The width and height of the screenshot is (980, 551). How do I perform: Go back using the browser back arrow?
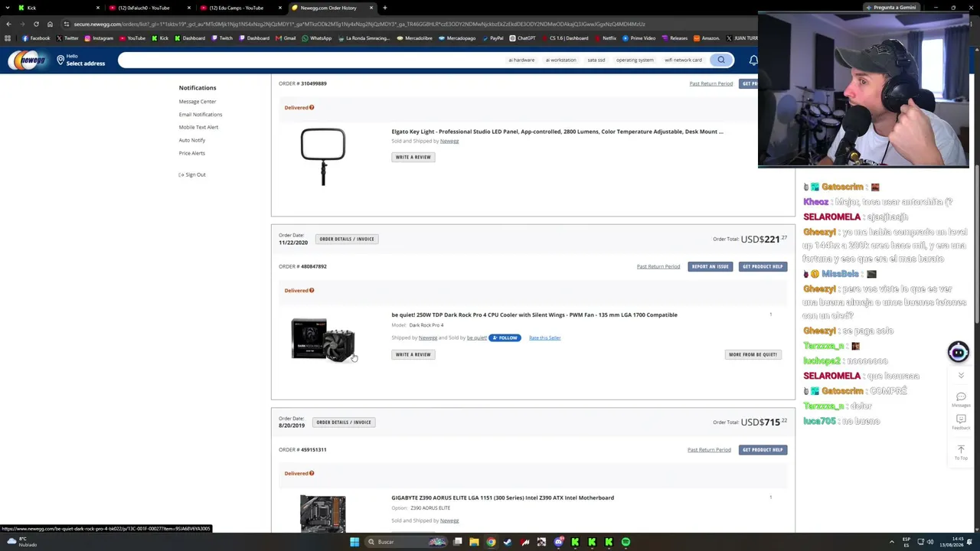(8, 24)
